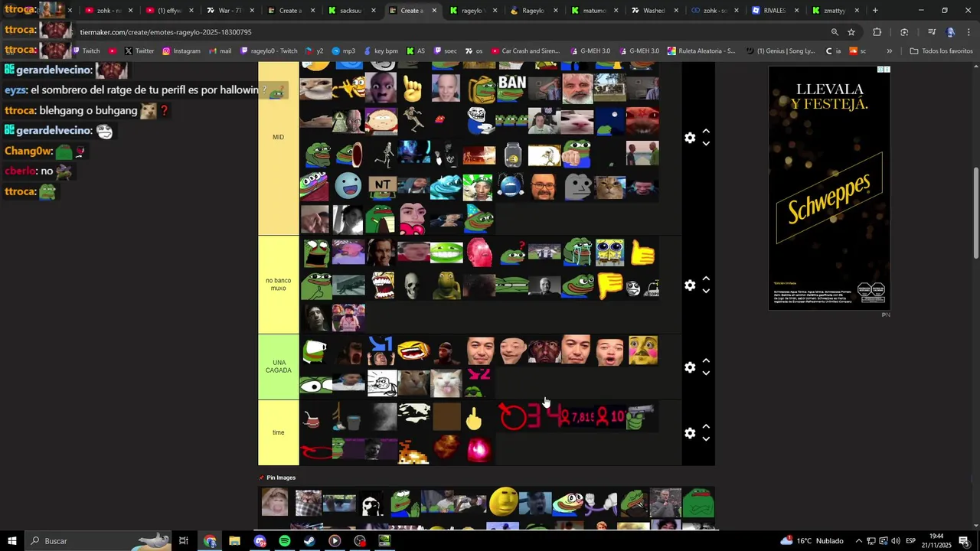Open the Ruleta Aleatoria bookmark

click(701, 51)
